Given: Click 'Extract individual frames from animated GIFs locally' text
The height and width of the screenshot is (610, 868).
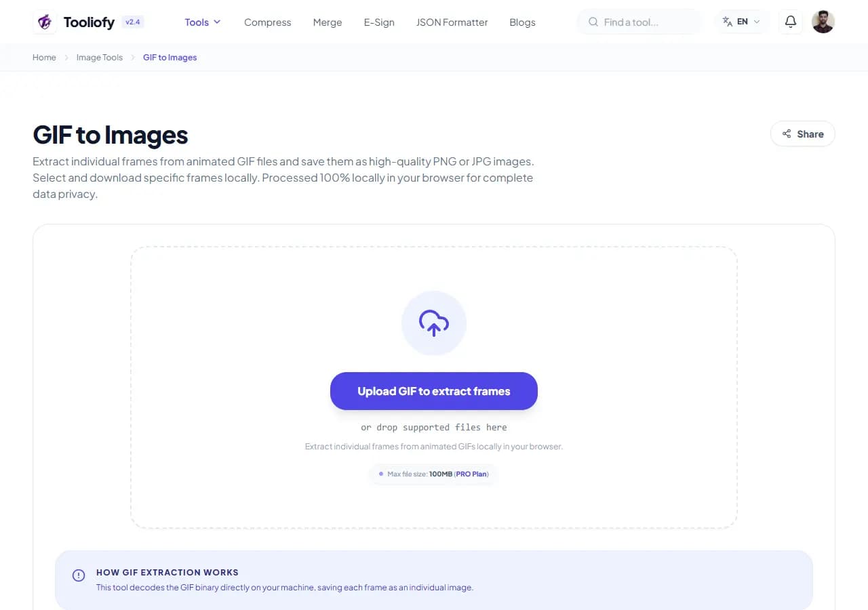Looking at the screenshot, I should point(434,447).
